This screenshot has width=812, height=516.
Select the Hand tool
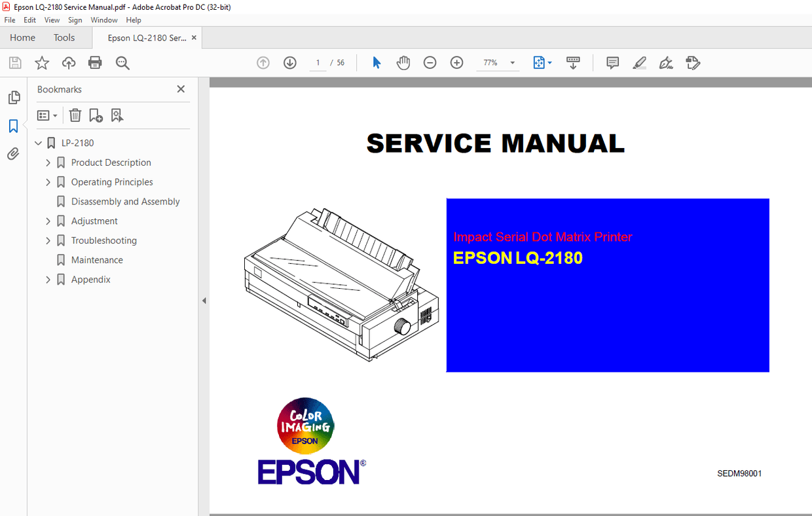(x=403, y=62)
